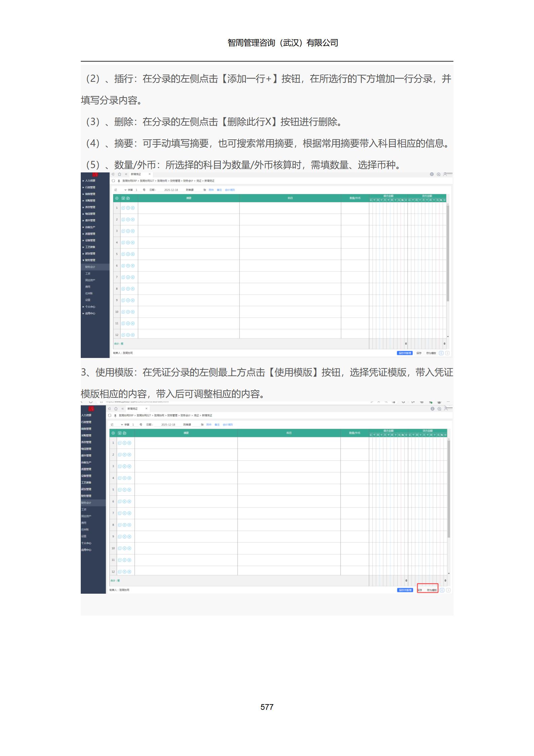The image size is (534, 756).
Task: Click the voucher table scrollbar, second screenshot
Action: click(449, 489)
